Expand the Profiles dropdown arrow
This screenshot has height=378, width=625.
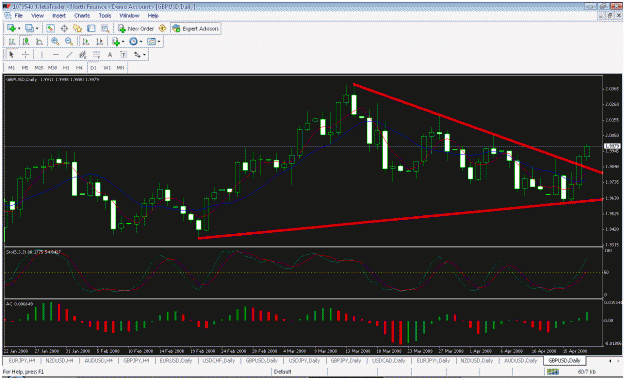click(37, 29)
